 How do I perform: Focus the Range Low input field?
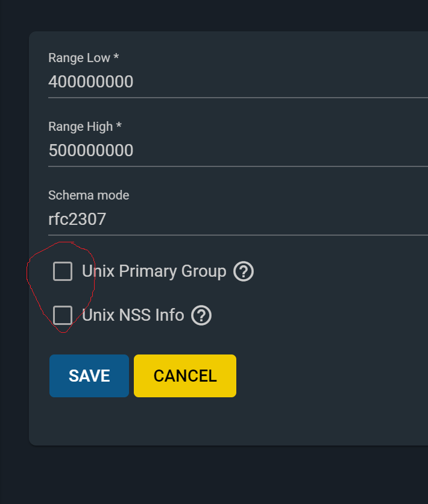pyautogui.click(x=238, y=81)
